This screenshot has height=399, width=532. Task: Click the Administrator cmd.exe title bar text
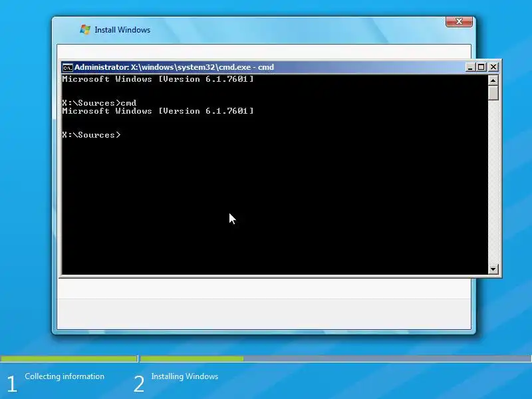(174, 67)
